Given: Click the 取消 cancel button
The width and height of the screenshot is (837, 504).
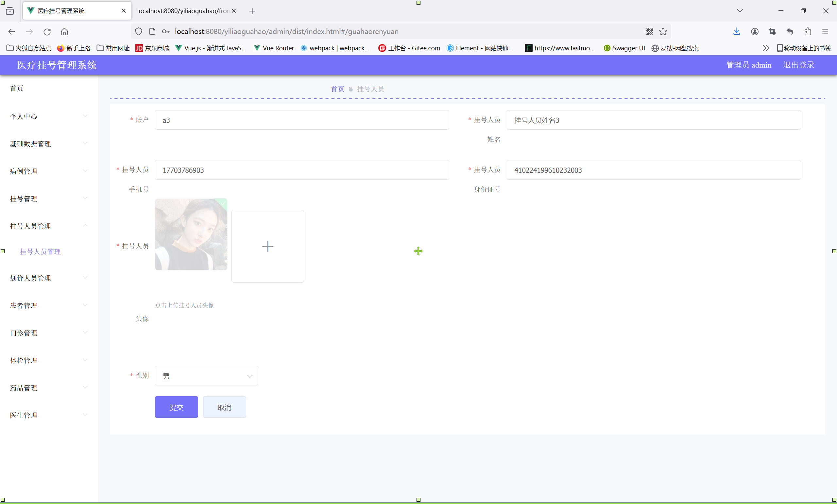Looking at the screenshot, I should [x=224, y=407].
